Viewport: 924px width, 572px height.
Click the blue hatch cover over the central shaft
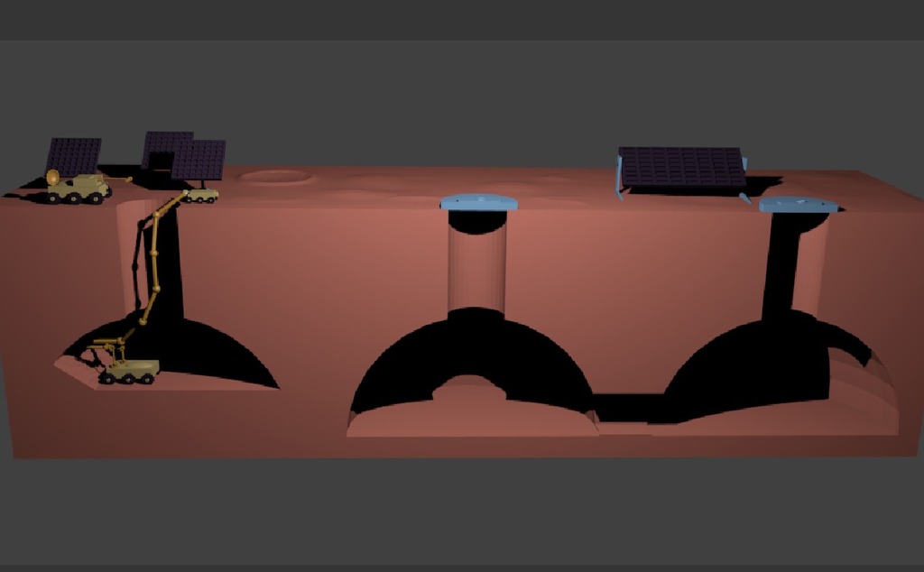[x=478, y=203]
